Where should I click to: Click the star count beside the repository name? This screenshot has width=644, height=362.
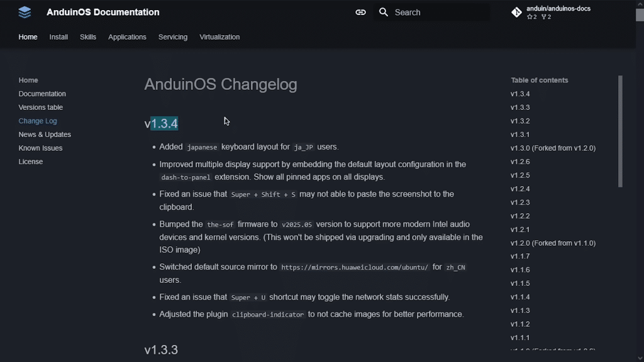click(531, 17)
